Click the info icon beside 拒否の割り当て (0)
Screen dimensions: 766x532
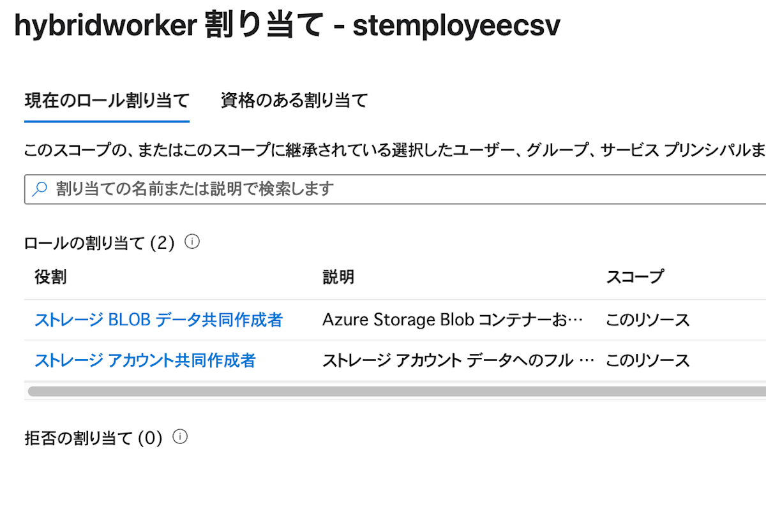click(x=181, y=436)
